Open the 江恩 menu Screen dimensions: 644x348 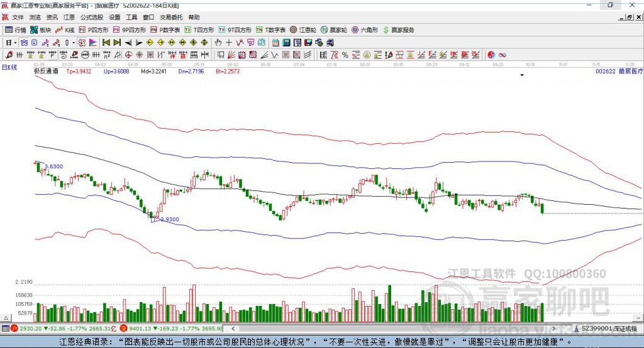(x=69, y=17)
